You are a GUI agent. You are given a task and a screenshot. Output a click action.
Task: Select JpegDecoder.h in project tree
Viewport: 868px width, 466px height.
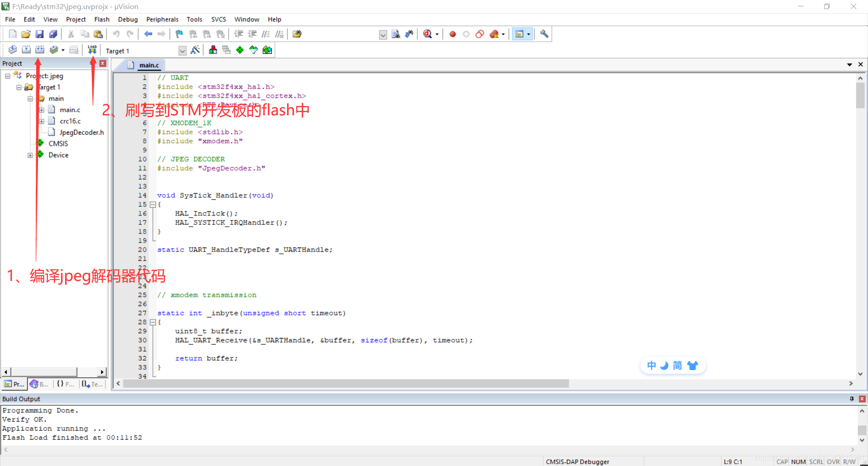81,133
